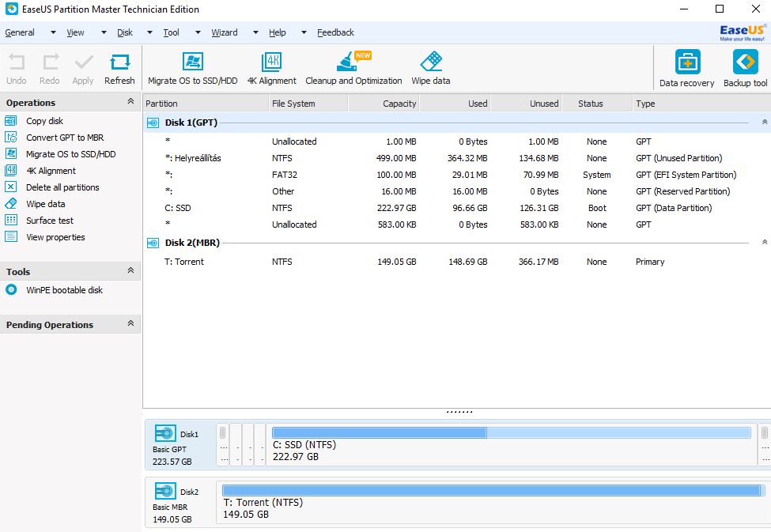The image size is (771, 532).
Task: Collapse the Operations panel
Action: click(x=130, y=102)
